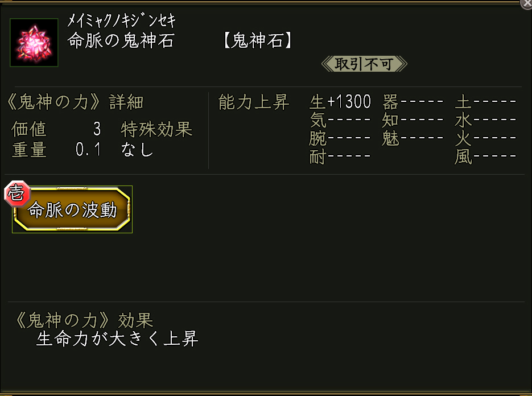Click the 気 spirit stat entry

tap(340, 120)
